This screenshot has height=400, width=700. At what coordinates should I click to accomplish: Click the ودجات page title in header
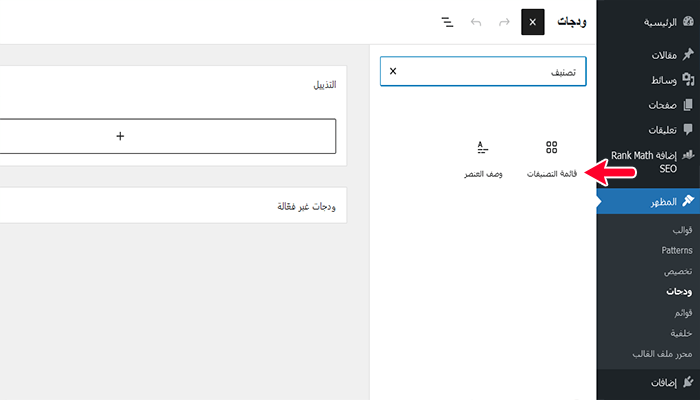pos(572,22)
